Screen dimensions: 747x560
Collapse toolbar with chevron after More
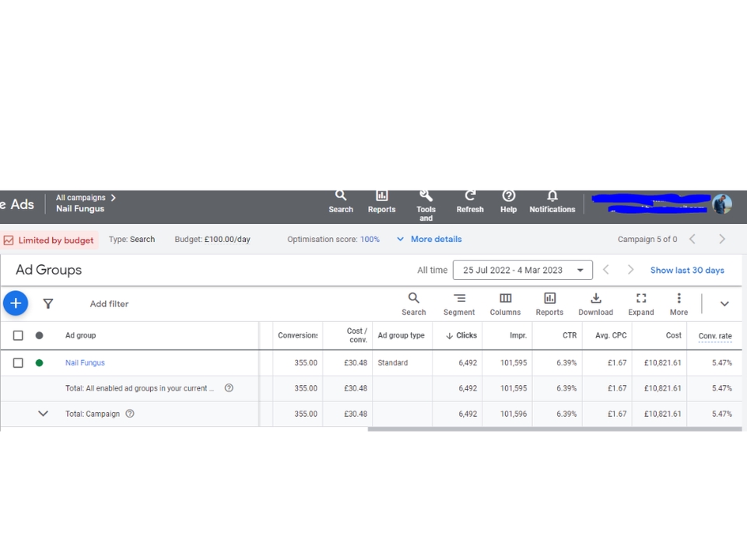pyautogui.click(x=724, y=304)
